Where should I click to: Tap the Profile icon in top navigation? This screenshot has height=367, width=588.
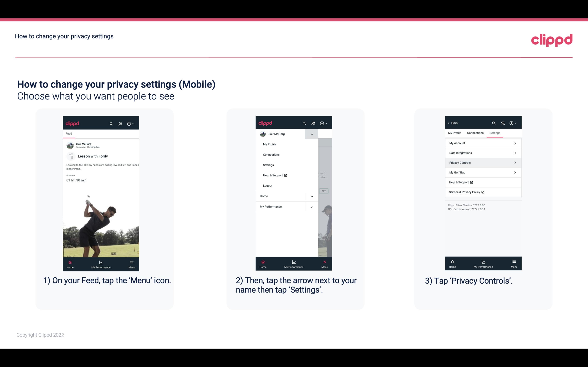120,123
